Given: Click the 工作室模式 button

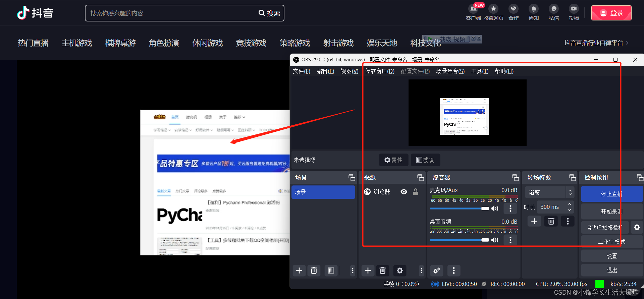Looking at the screenshot, I should (x=612, y=242).
